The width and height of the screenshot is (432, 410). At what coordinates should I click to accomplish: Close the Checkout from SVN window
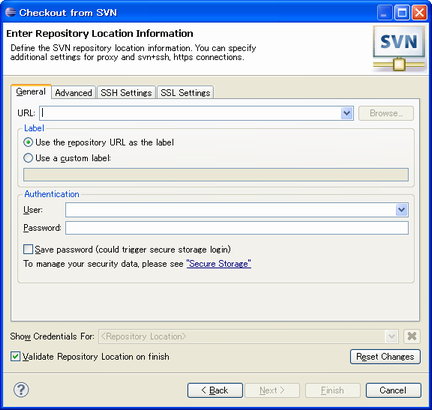pyautogui.click(x=419, y=13)
